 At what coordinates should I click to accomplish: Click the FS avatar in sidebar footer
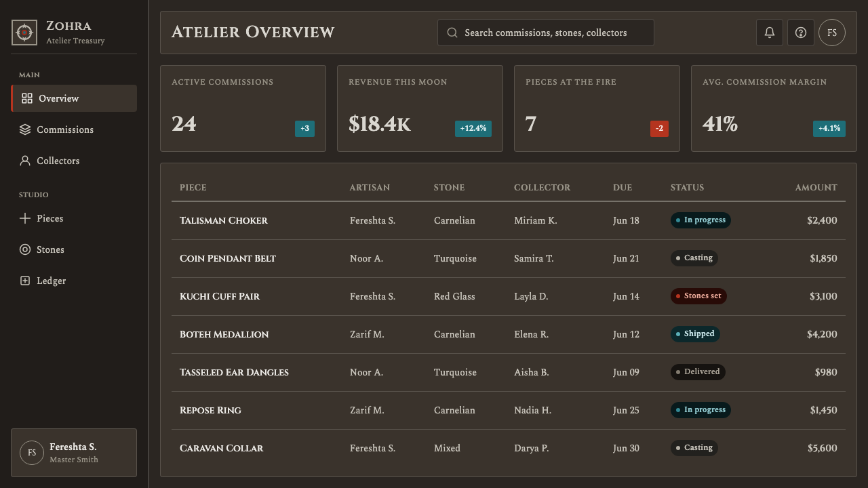click(32, 453)
